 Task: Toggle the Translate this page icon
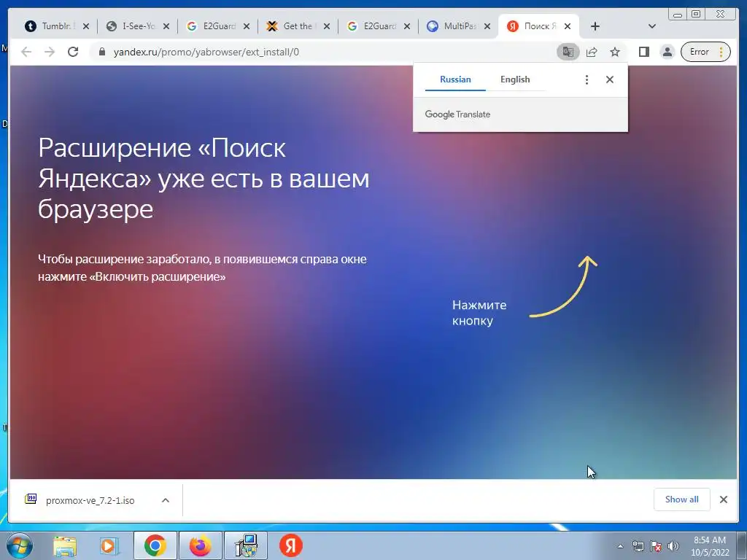(568, 52)
